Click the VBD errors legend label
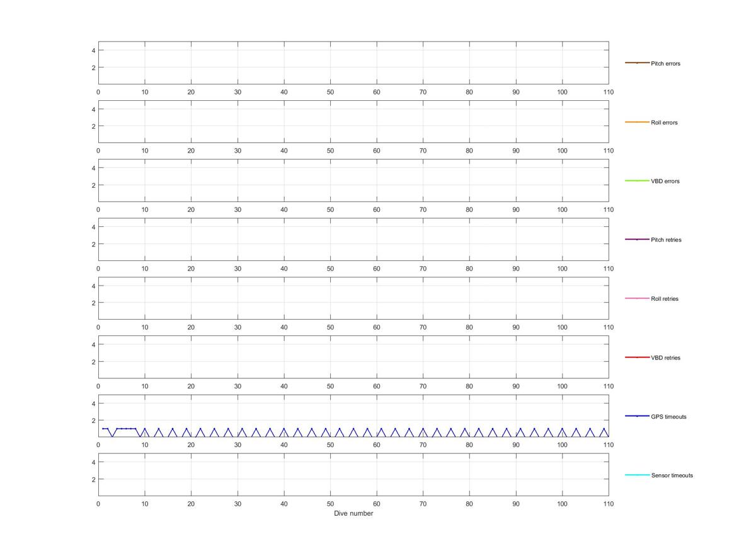Screen dimensions: 756x558 665,181
